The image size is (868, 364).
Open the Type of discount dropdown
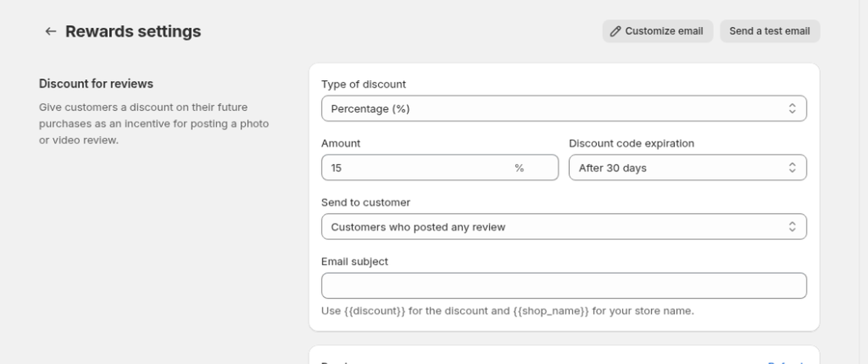pyautogui.click(x=564, y=108)
